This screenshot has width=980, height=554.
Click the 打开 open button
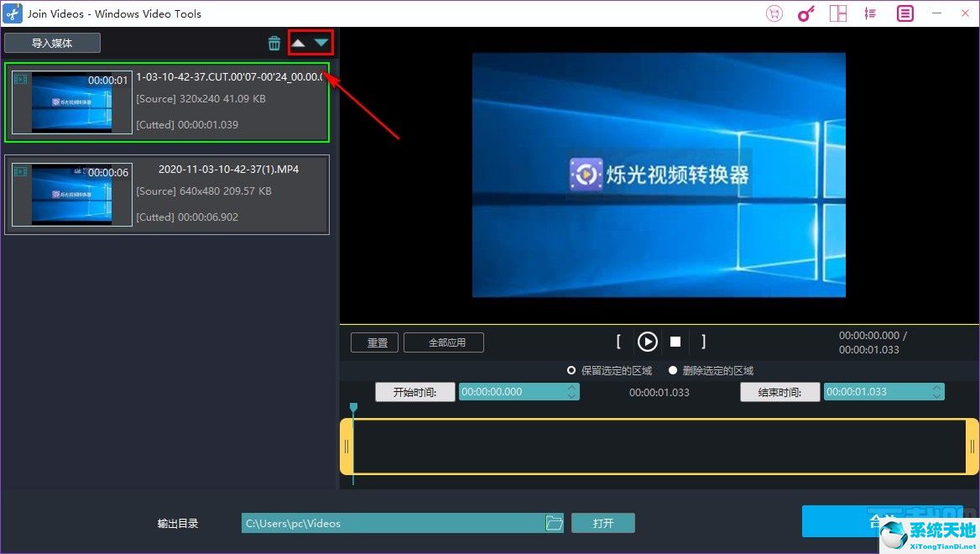tap(603, 522)
